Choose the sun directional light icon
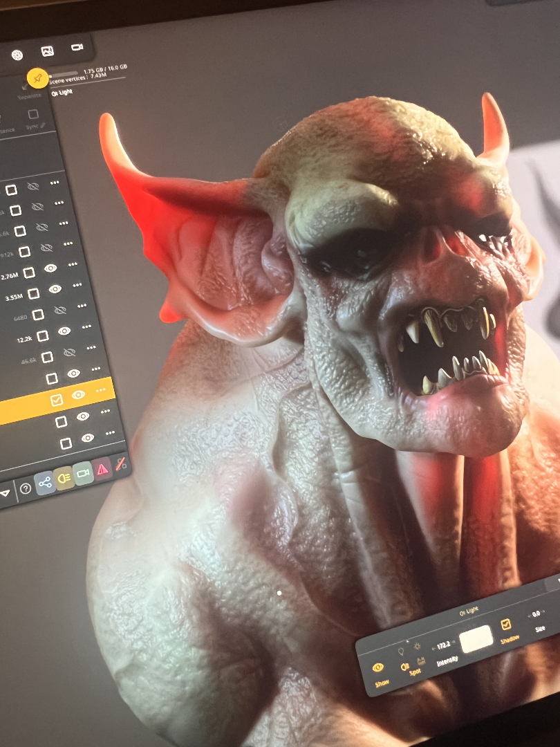560x747 pixels. pos(417,647)
